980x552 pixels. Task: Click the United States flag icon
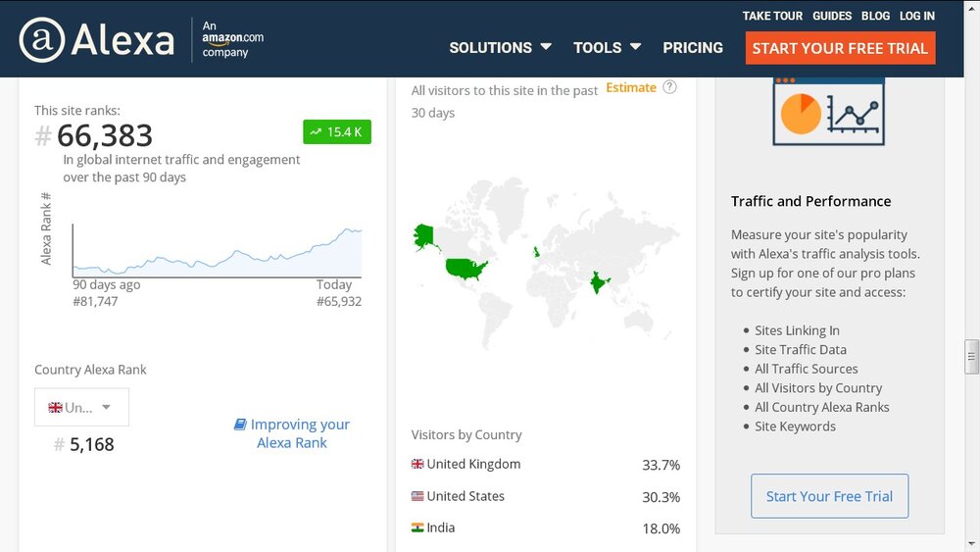coord(417,496)
